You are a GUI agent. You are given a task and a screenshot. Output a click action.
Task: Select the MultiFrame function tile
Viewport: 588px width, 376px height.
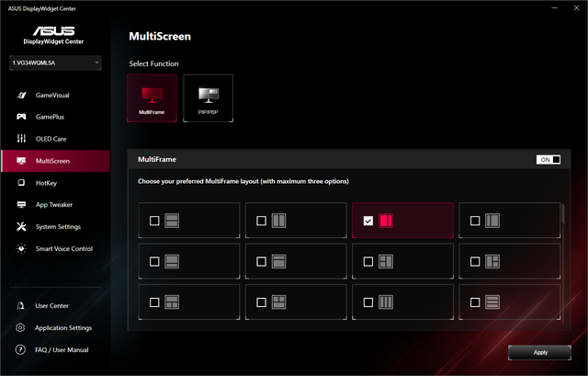tap(152, 98)
